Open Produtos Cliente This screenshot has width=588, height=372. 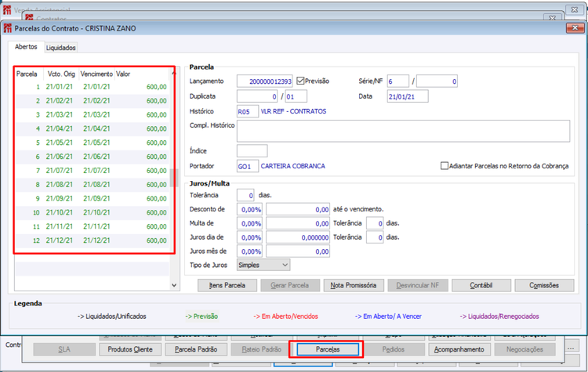click(x=130, y=349)
